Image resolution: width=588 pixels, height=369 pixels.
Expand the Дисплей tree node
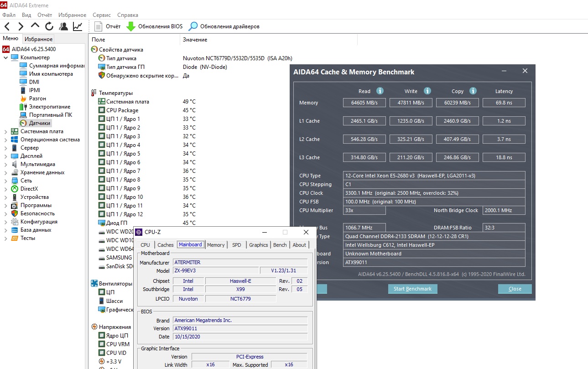pyautogui.click(x=5, y=156)
